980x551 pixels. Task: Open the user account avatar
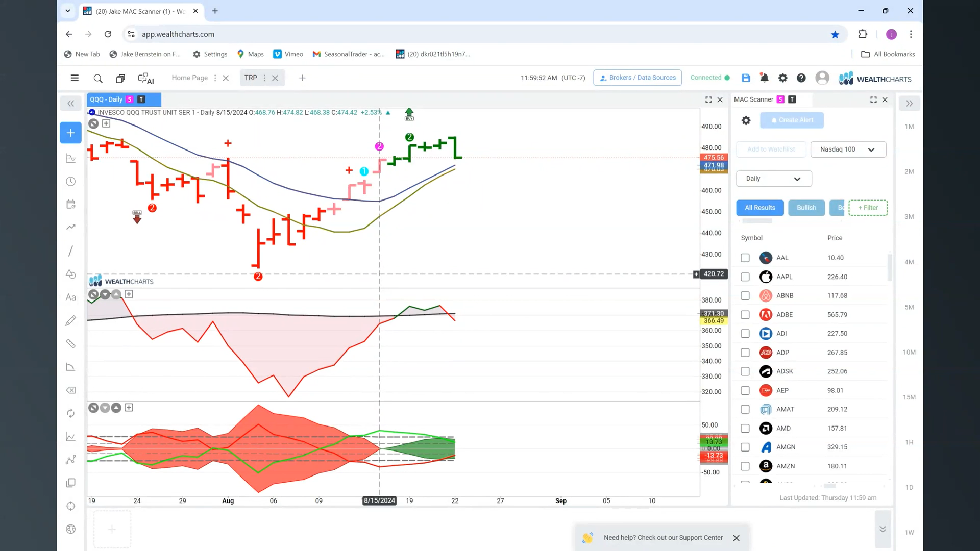[x=822, y=78]
